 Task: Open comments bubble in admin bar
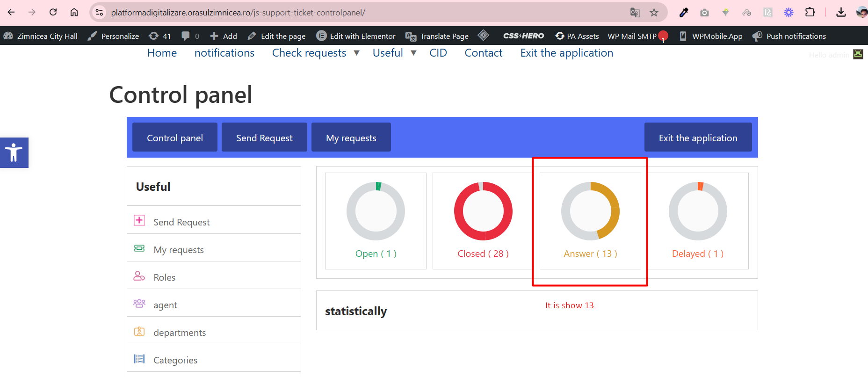[190, 36]
